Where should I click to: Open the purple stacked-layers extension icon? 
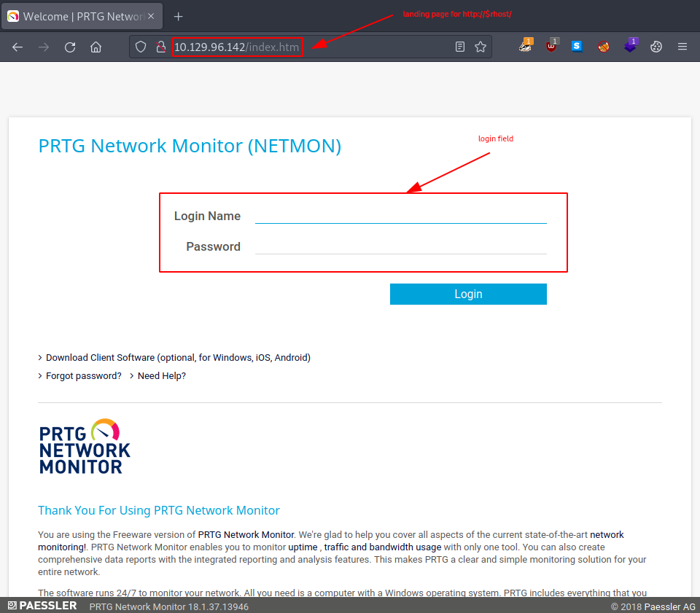pos(630,47)
